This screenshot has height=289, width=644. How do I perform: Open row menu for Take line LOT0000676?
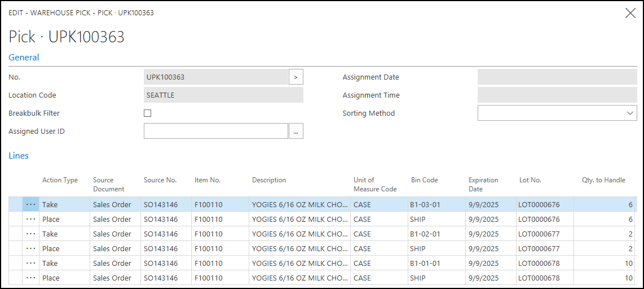pos(31,204)
